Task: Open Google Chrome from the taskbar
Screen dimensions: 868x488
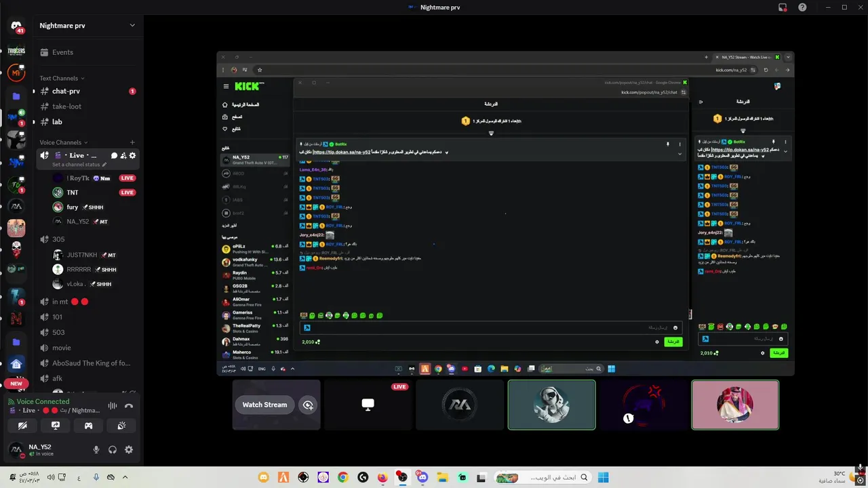Action: (x=342, y=477)
